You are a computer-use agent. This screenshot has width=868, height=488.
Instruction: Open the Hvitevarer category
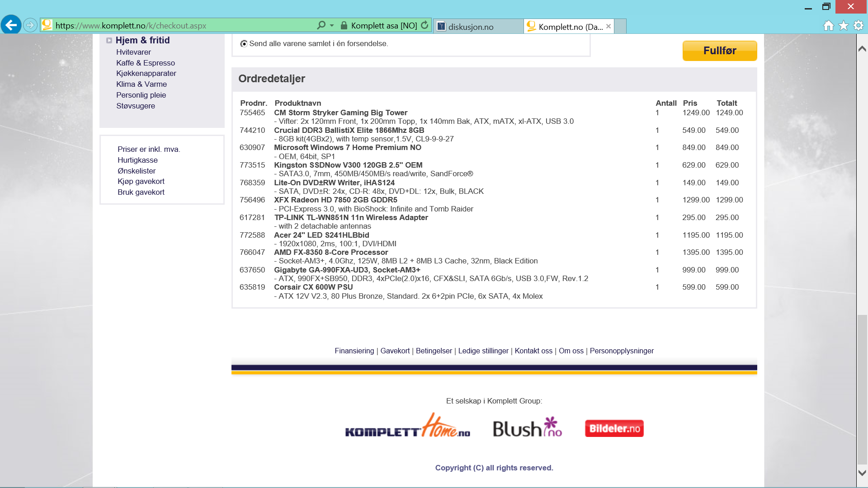point(133,52)
